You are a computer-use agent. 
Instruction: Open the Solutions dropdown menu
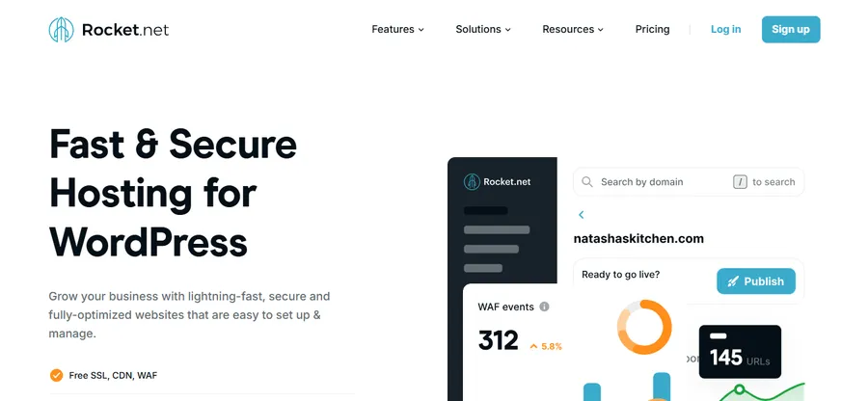pyautogui.click(x=483, y=29)
